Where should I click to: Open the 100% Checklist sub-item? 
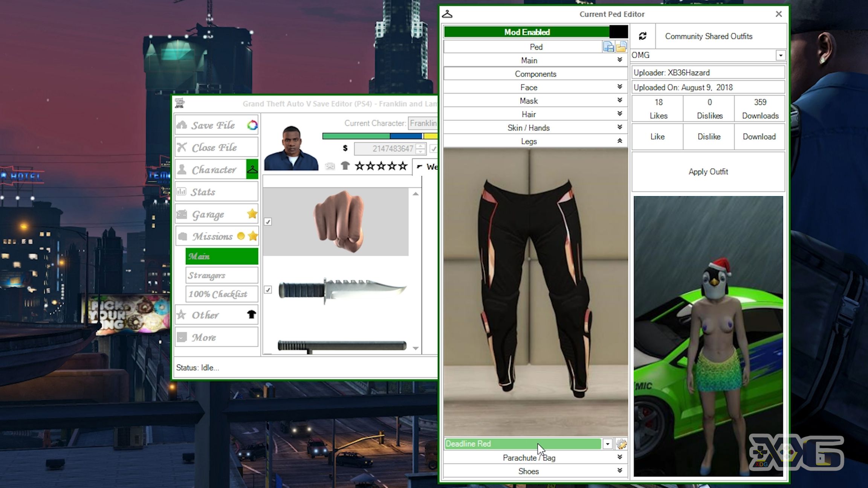click(222, 294)
